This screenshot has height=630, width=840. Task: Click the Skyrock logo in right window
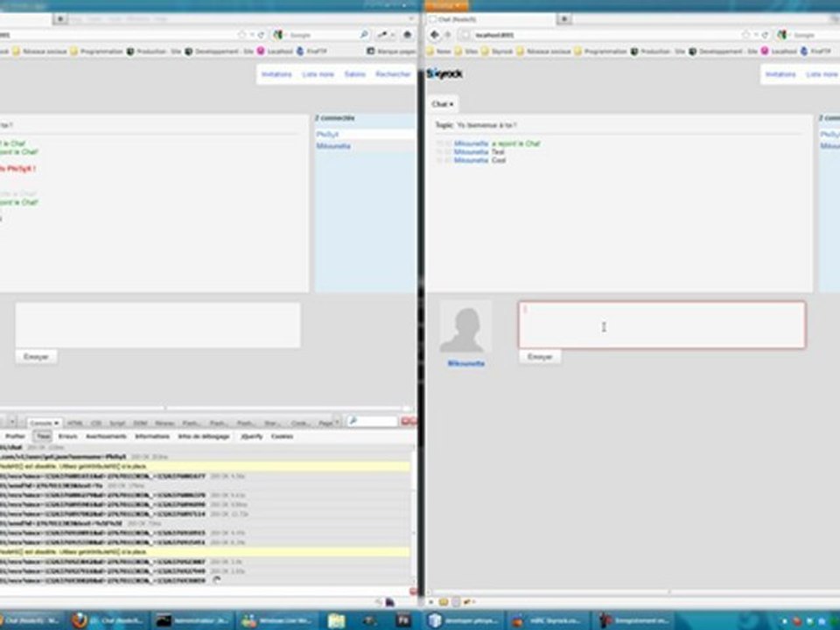click(x=444, y=73)
